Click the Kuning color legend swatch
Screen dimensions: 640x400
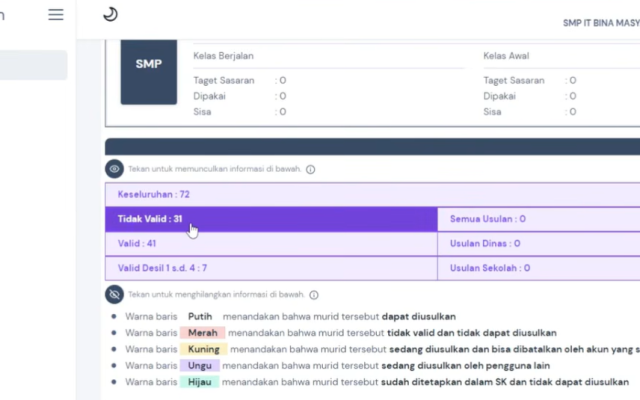point(203,349)
